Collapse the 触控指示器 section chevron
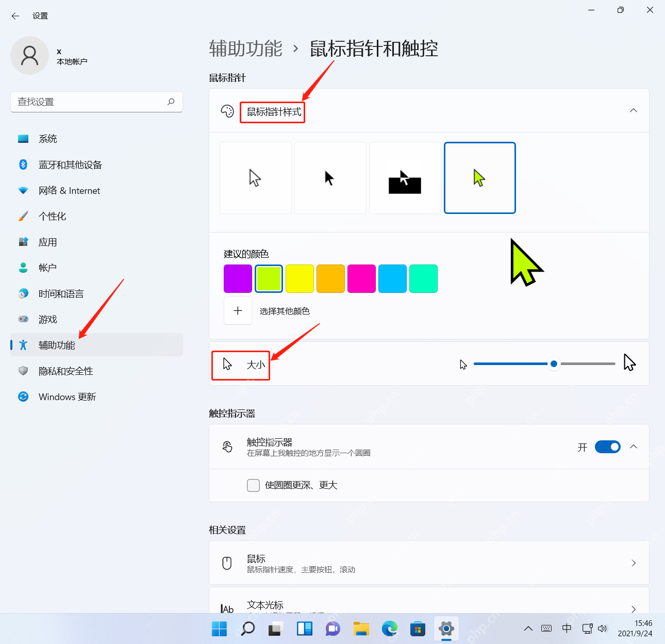Image resolution: width=665 pixels, height=644 pixels. coord(634,447)
